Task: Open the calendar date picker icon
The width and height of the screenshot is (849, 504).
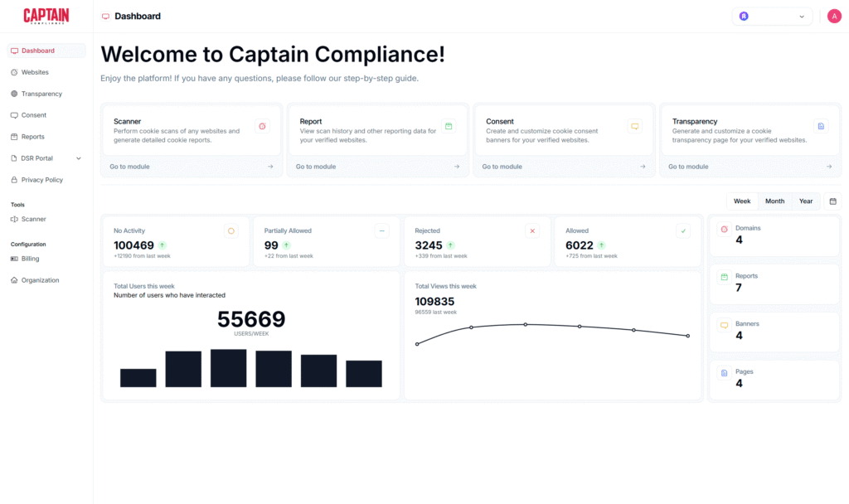Action: point(833,201)
